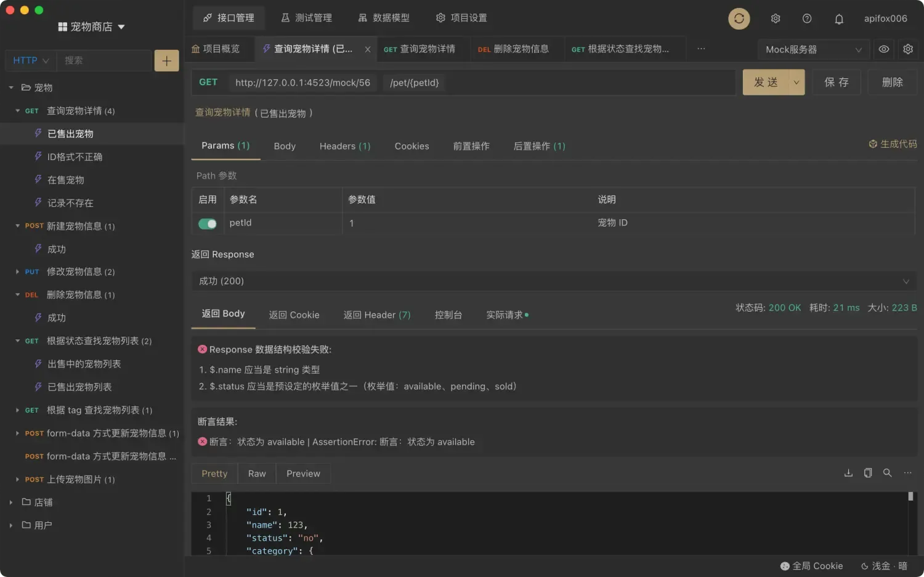Copy the response body
The height and width of the screenshot is (577, 924).
click(x=868, y=473)
